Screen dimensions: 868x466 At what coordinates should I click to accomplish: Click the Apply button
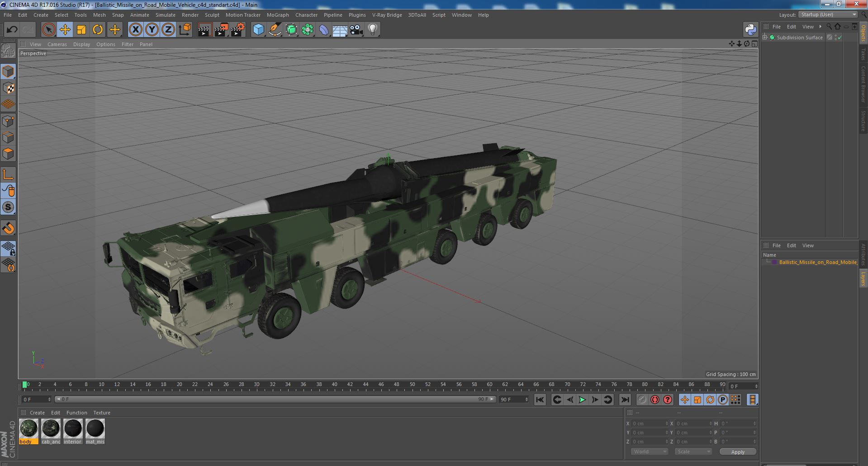[738, 452]
